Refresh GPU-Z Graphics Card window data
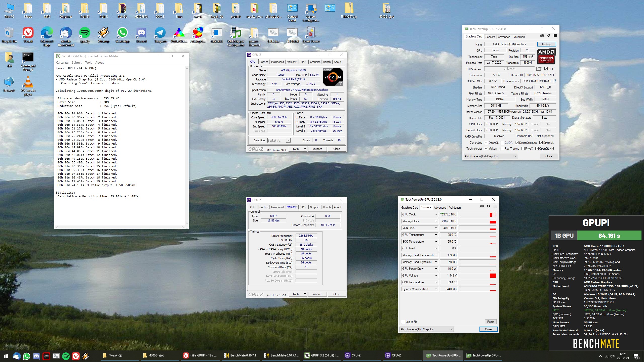The height and width of the screenshot is (362, 644). tap(549, 36)
